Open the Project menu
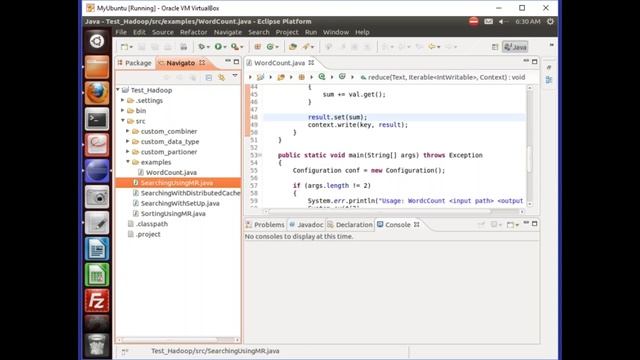The height and width of the screenshot is (360, 640). pos(287,32)
